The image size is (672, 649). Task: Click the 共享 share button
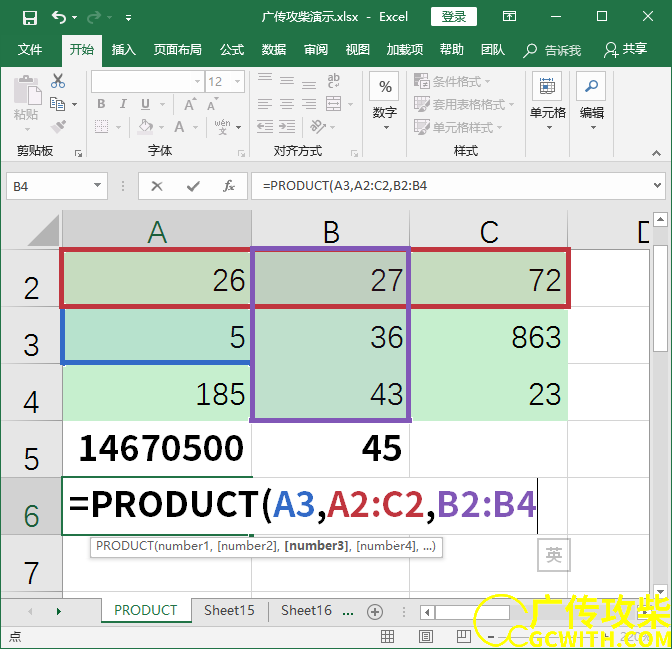click(x=625, y=50)
